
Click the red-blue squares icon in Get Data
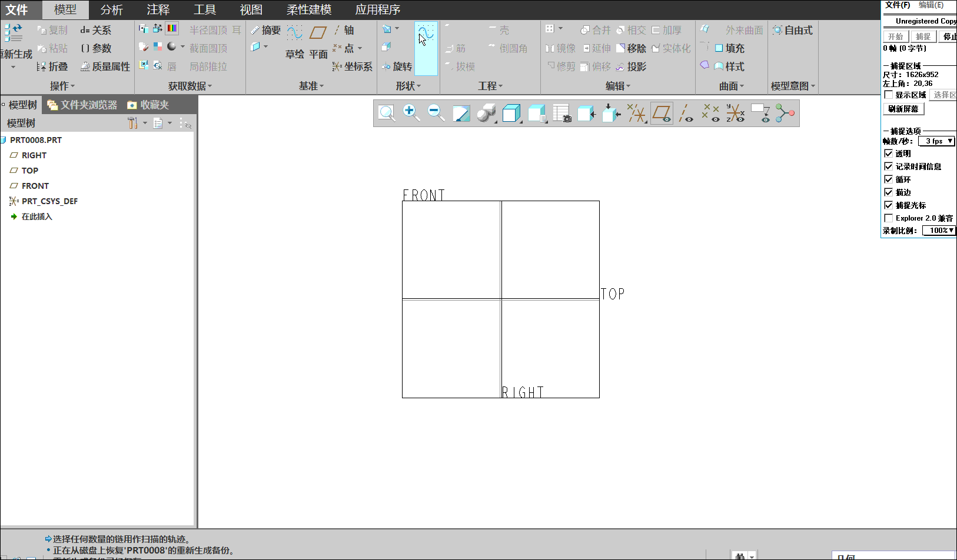click(158, 46)
